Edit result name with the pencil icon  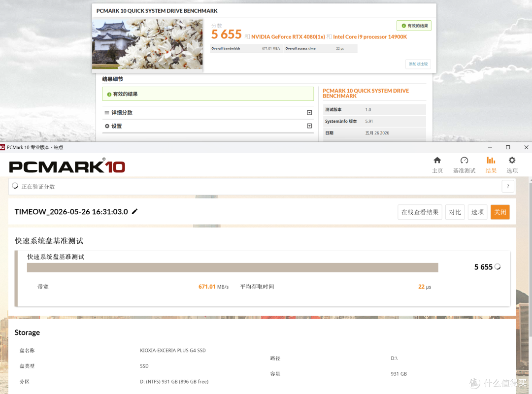point(134,211)
